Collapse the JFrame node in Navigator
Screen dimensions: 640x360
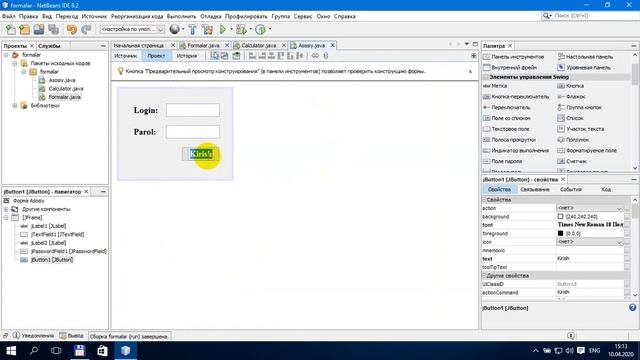[x=6, y=218]
